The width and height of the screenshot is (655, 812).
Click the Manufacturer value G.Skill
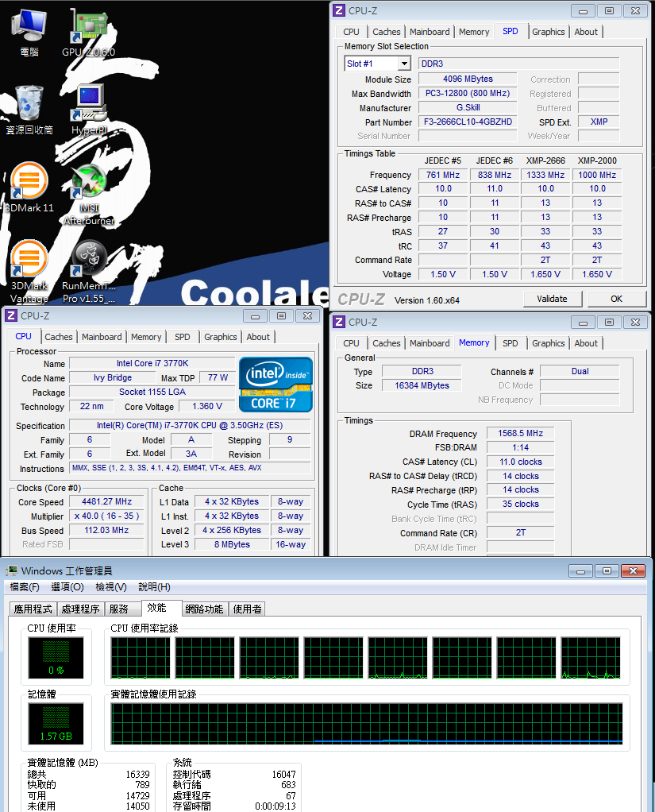(468, 108)
